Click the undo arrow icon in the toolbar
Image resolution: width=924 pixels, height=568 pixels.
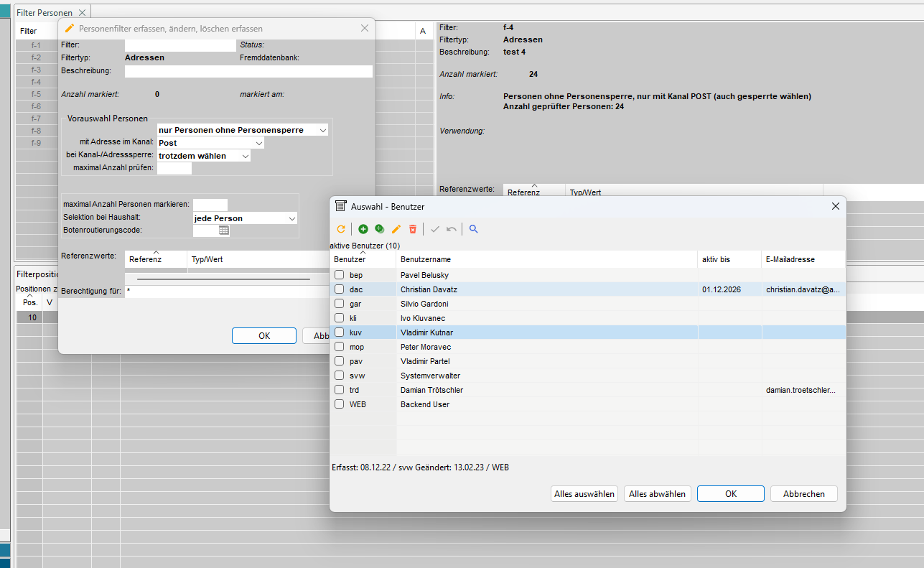pyautogui.click(x=451, y=229)
